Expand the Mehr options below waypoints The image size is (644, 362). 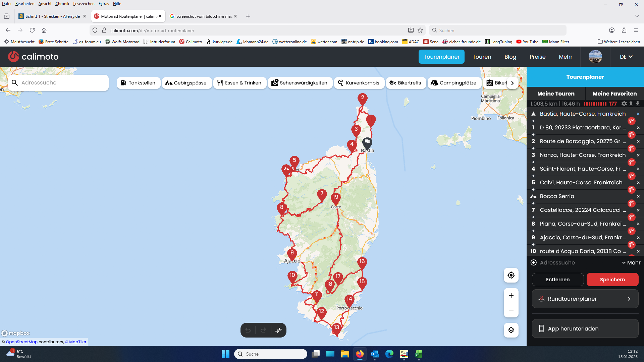tap(631, 263)
